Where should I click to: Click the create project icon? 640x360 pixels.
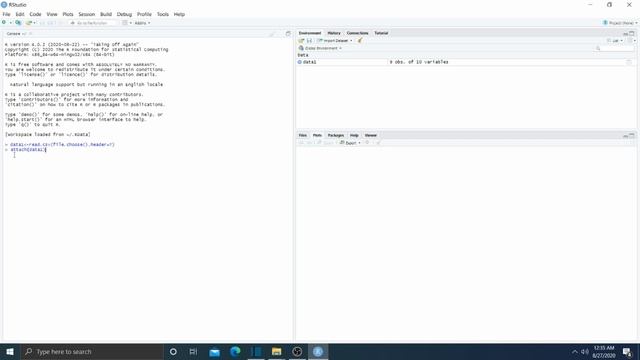18,23
